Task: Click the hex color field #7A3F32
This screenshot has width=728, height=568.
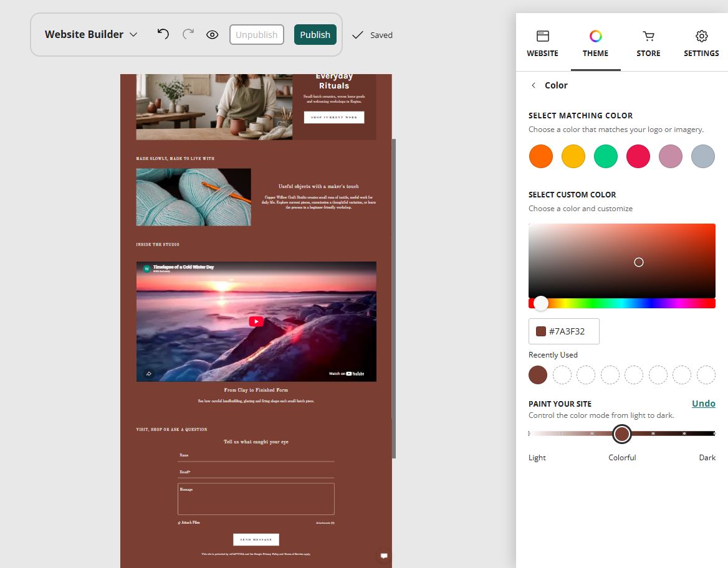Action: (563, 331)
